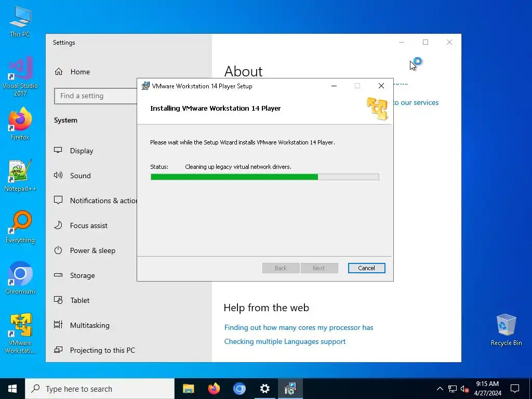Maximize the Settings window
This screenshot has height=399, width=532.
click(x=425, y=42)
